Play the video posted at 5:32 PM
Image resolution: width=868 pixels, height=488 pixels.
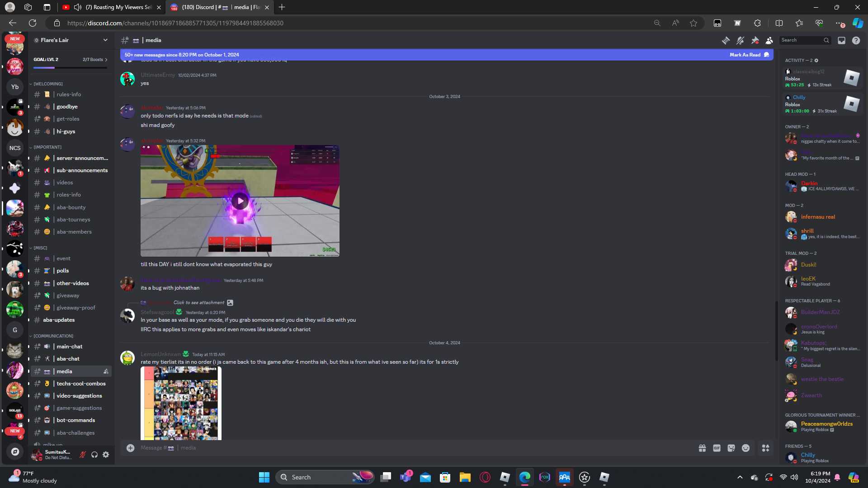point(240,201)
